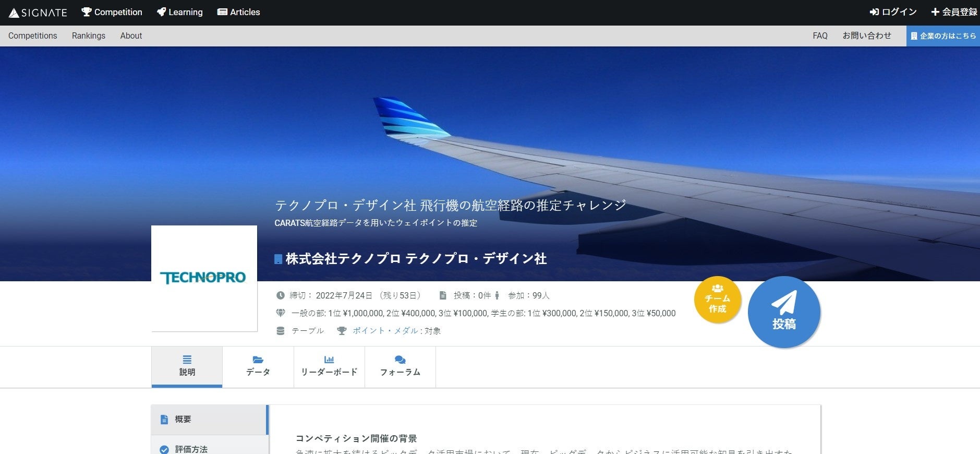Click the TECHNOPRO logo thumbnail
The image size is (980, 454).
pyautogui.click(x=204, y=278)
